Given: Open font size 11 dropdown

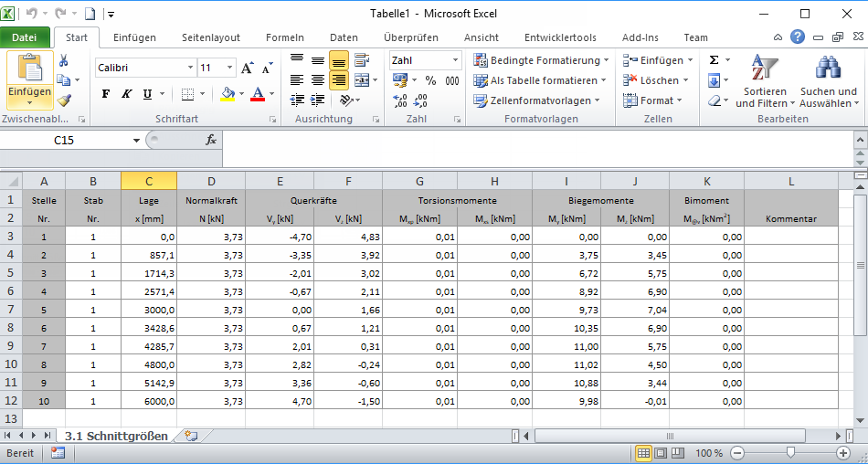Looking at the screenshot, I should 231,69.
